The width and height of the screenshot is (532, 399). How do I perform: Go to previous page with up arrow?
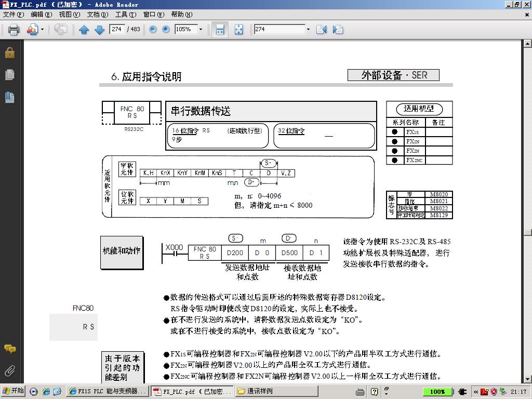(x=84, y=30)
